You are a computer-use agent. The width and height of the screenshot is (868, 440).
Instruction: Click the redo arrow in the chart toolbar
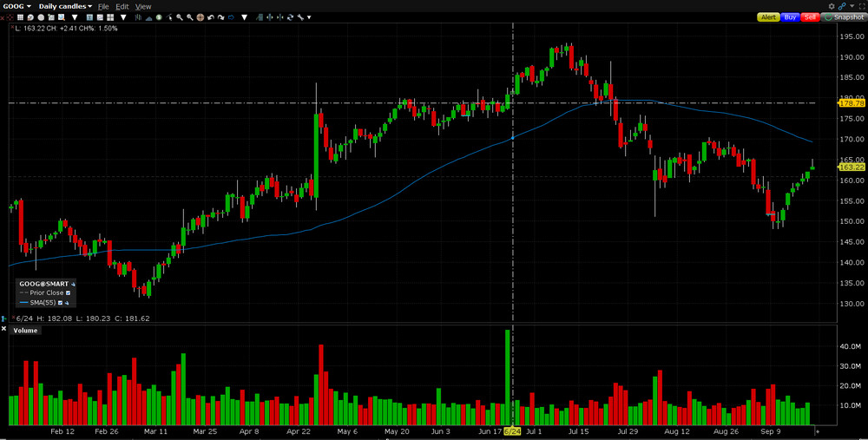(x=220, y=17)
